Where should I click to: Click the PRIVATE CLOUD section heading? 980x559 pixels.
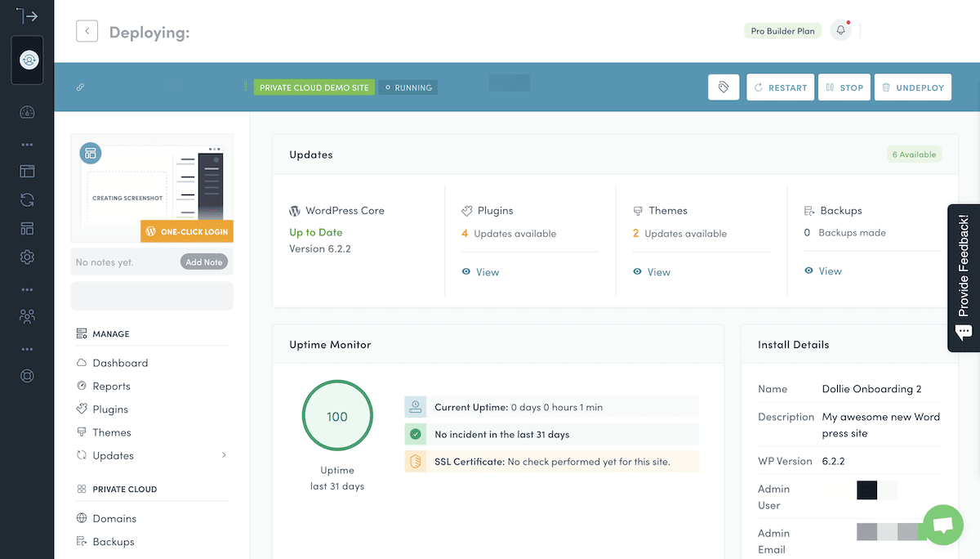tap(125, 490)
